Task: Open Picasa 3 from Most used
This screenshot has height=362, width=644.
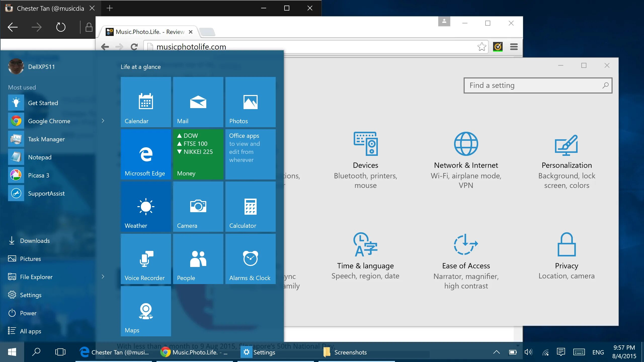Action: point(52,175)
